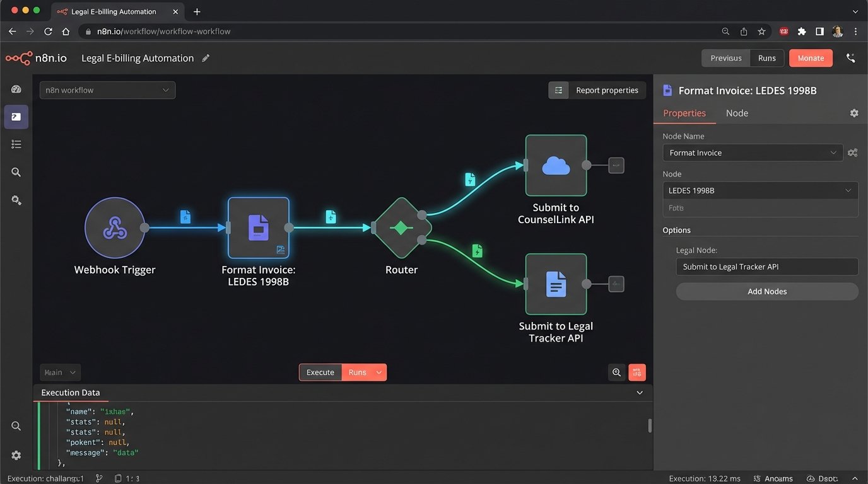Click the Execute button

320,372
